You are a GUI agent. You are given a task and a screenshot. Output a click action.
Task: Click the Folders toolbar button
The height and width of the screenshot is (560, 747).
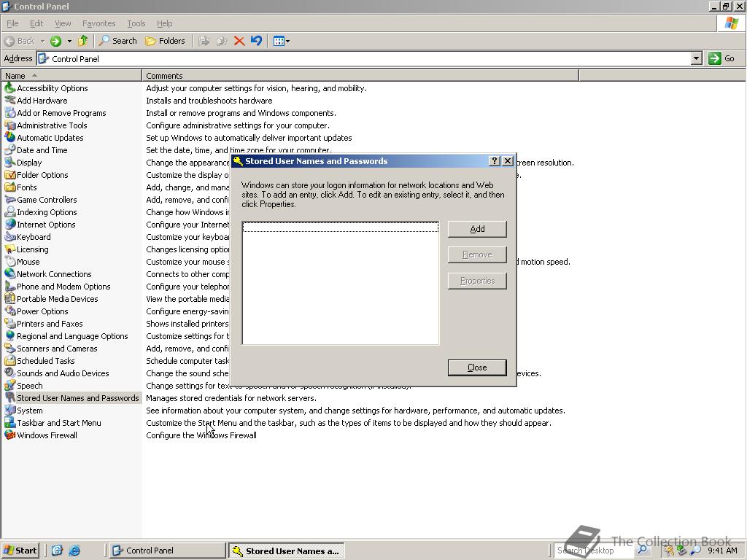pyautogui.click(x=165, y=41)
